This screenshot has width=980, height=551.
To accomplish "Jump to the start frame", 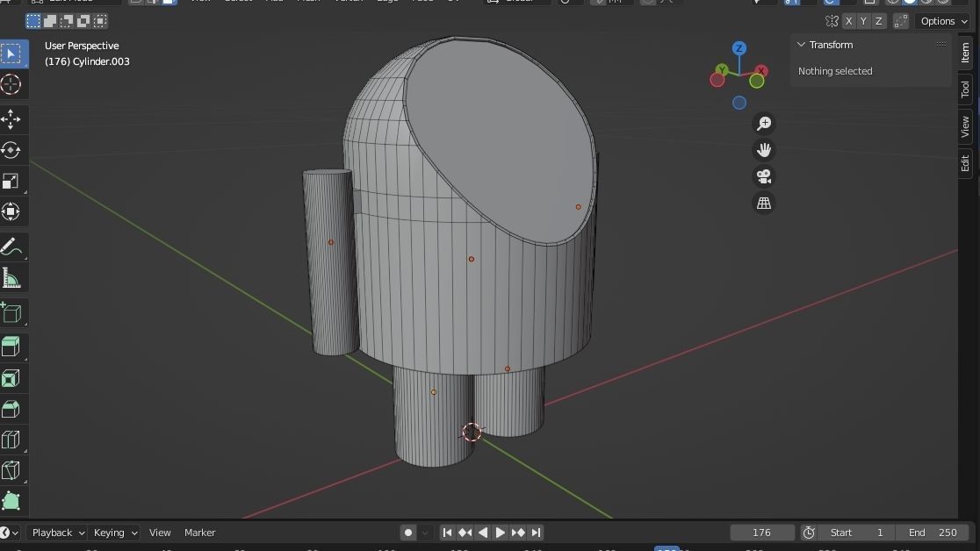I will coord(447,533).
